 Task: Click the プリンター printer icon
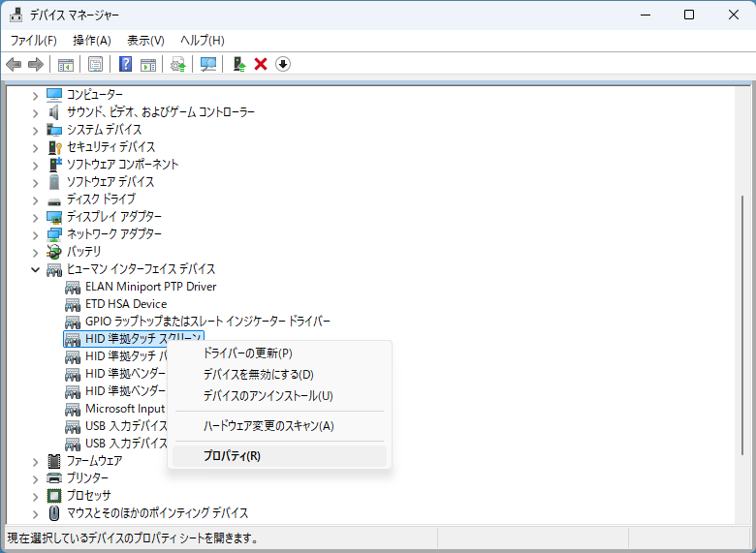[x=54, y=478]
